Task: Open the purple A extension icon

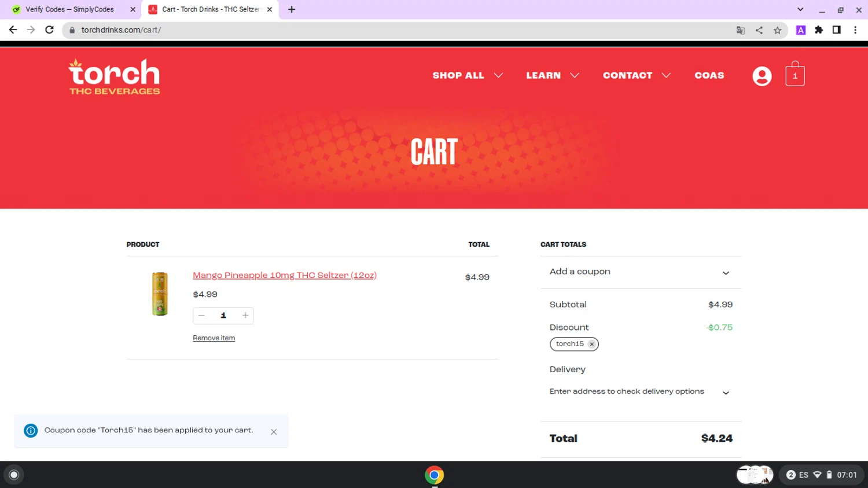Action: 801,30
